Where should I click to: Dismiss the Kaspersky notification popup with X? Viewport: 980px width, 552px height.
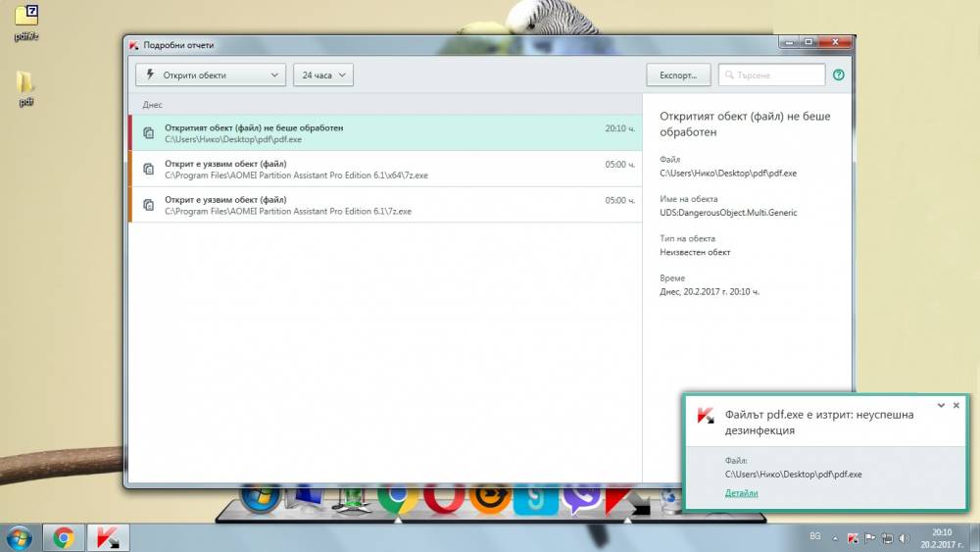click(956, 405)
